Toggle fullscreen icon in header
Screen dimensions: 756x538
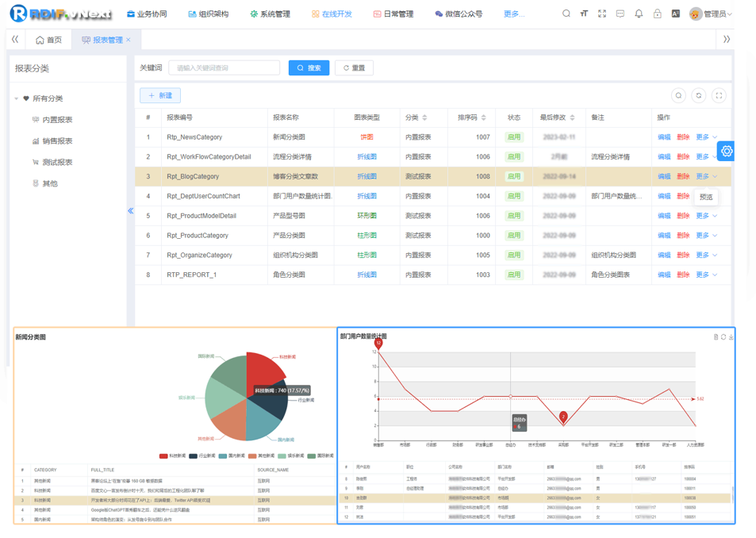click(602, 13)
